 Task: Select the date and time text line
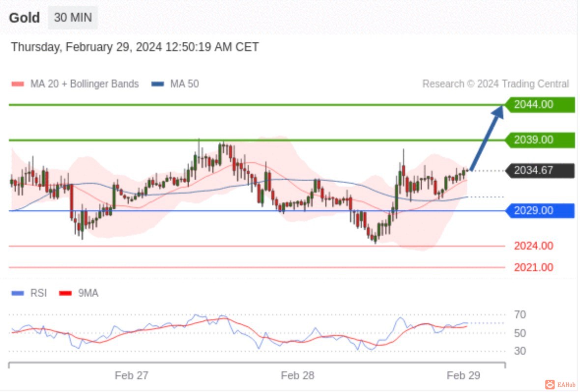coord(135,47)
